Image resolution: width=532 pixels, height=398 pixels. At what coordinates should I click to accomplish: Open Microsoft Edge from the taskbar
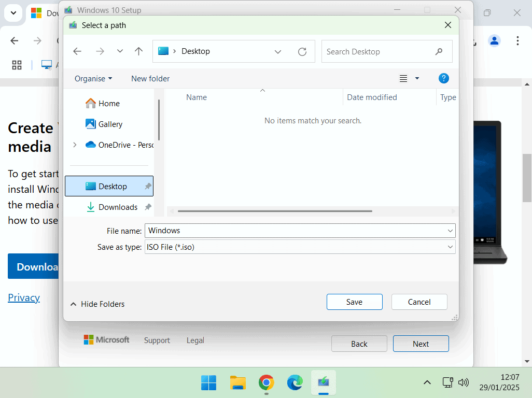point(295,383)
